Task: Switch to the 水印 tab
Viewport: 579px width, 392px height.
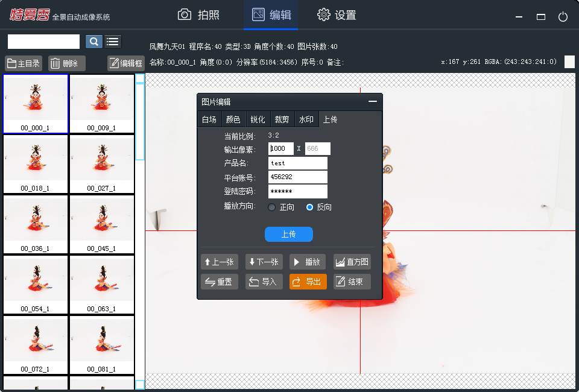Action: click(306, 119)
